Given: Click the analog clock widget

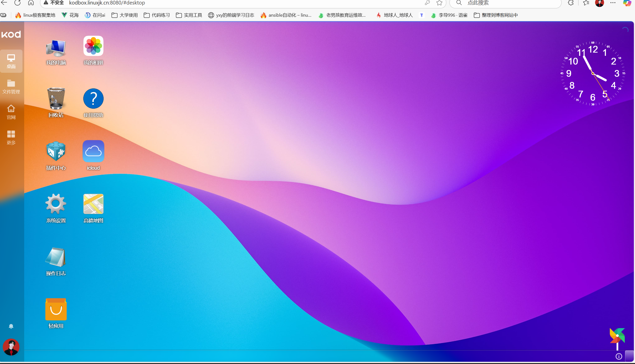Looking at the screenshot, I should tap(592, 73).
